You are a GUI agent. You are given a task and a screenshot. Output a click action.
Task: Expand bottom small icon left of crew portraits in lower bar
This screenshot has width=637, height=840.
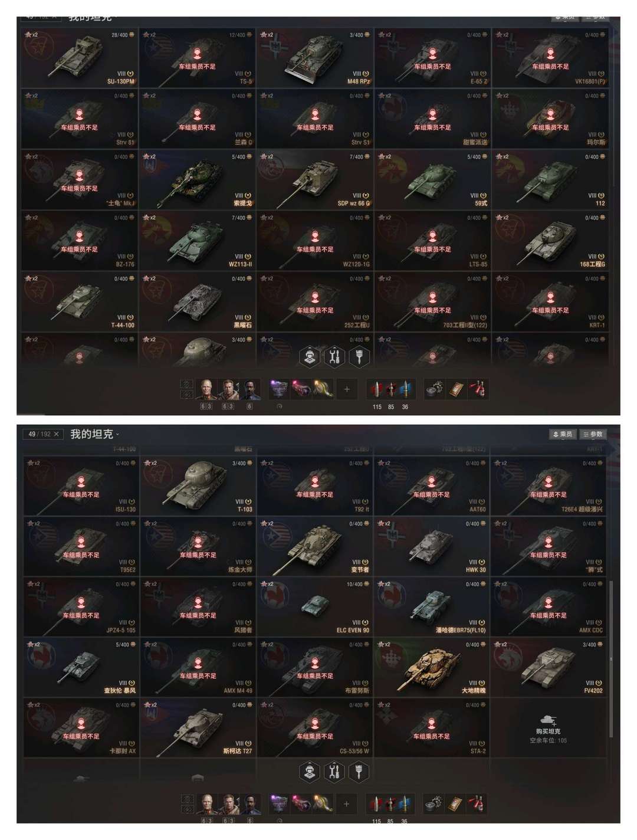[187, 809]
